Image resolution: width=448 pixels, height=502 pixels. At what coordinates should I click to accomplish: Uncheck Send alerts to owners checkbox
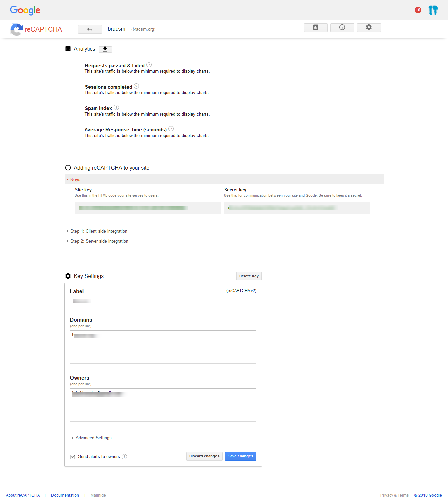(73, 457)
